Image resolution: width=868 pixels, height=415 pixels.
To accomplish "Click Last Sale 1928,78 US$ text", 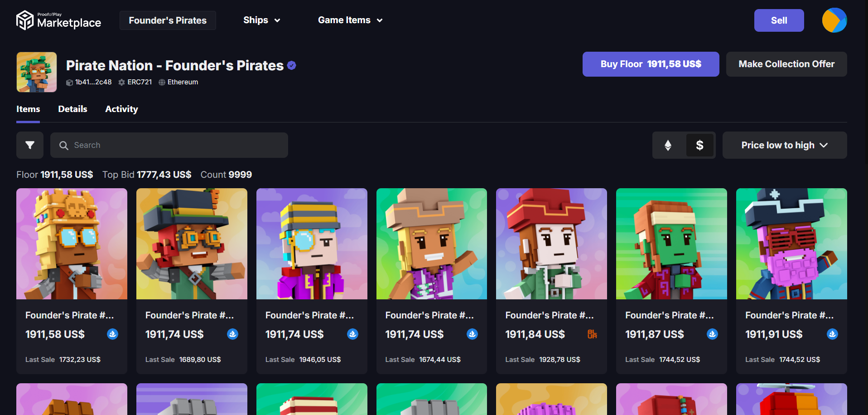I will 543,360.
